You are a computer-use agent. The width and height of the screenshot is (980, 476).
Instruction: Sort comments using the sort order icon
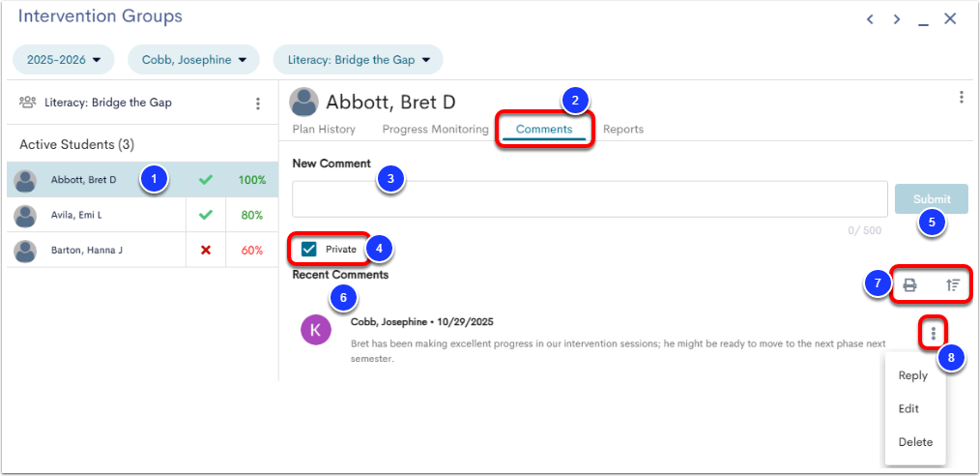[x=953, y=285]
